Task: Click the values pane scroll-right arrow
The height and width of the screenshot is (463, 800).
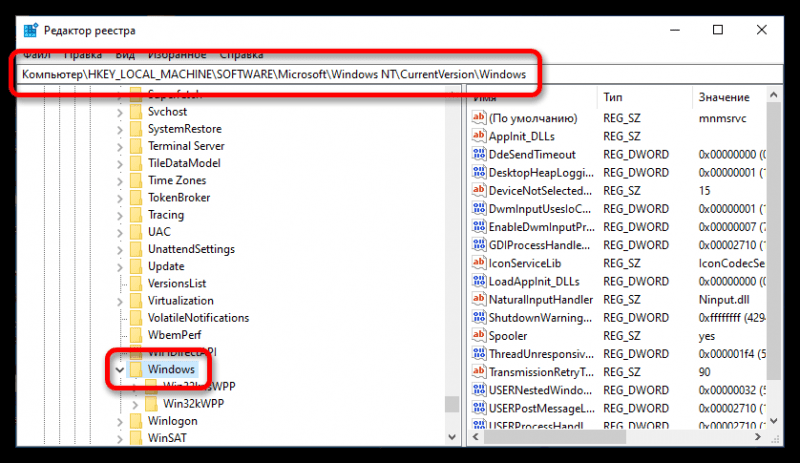Action: [758, 437]
